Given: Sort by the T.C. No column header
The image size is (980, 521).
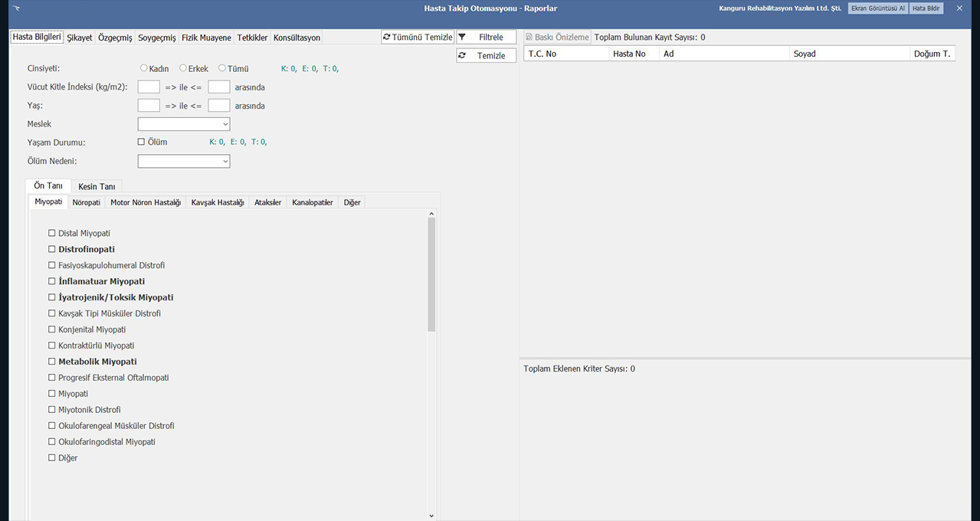Looking at the screenshot, I should [x=566, y=54].
